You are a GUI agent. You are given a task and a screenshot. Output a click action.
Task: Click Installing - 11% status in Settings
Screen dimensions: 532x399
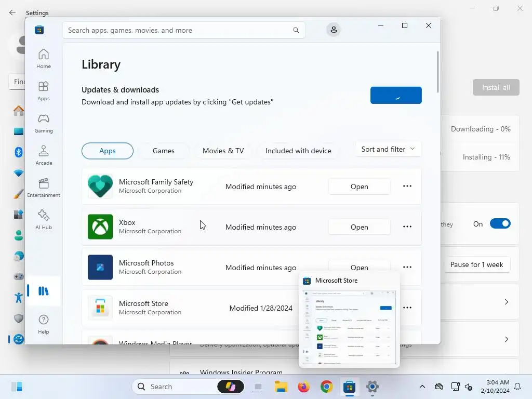(x=486, y=157)
